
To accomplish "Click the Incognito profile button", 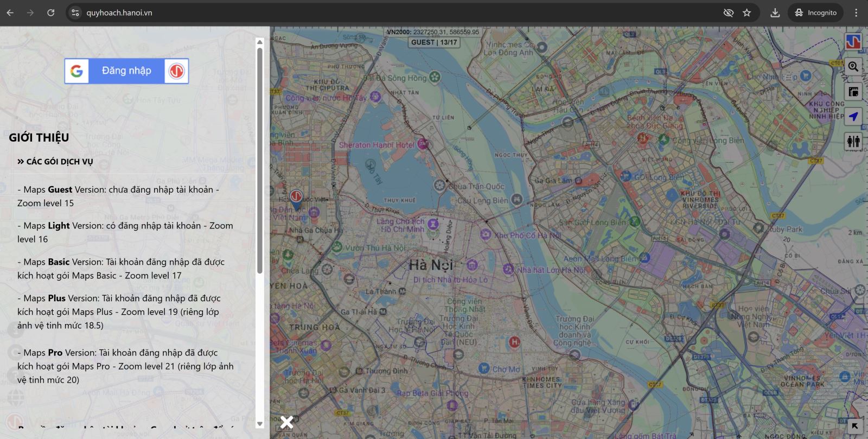I will pyautogui.click(x=815, y=12).
